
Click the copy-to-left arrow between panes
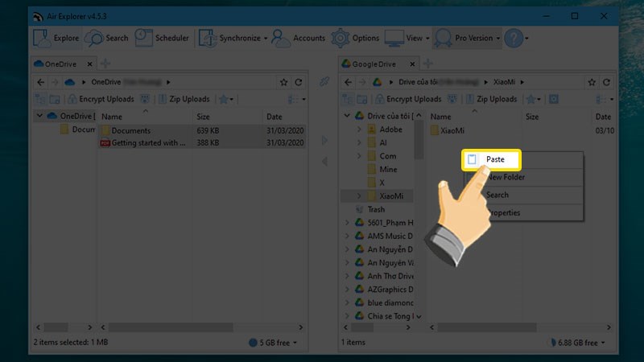coord(324,162)
